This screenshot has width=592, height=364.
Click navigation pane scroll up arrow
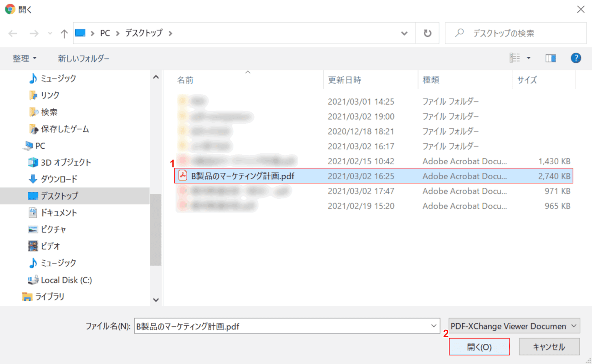click(156, 77)
